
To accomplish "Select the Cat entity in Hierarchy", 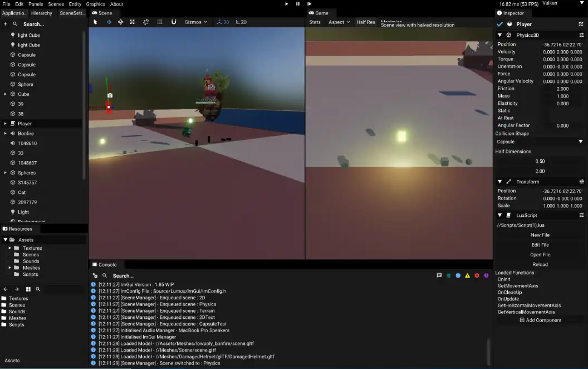I will (22, 192).
